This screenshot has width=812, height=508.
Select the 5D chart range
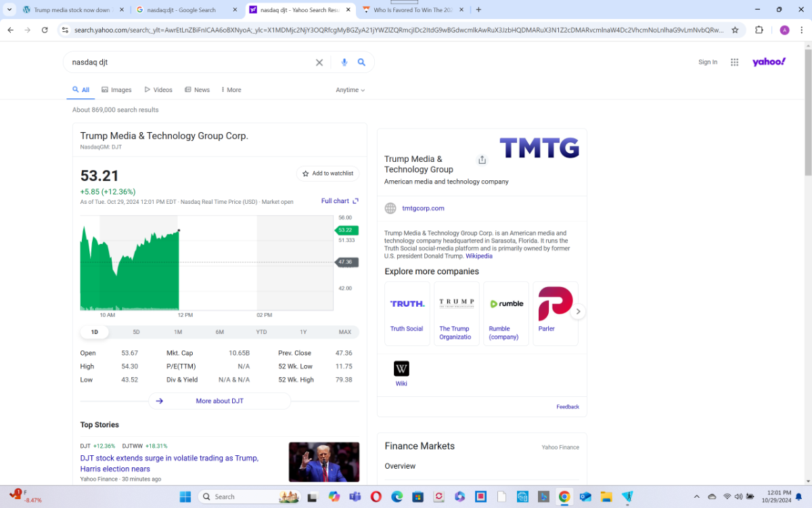click(136, 332)
